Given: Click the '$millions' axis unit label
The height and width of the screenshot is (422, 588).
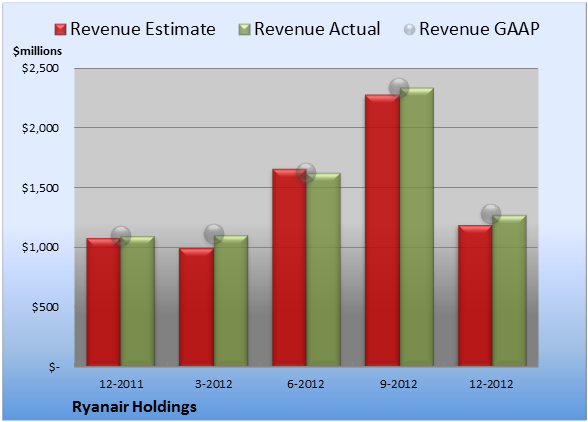Looking at the screenshot, I should click(x=38, y=51).
